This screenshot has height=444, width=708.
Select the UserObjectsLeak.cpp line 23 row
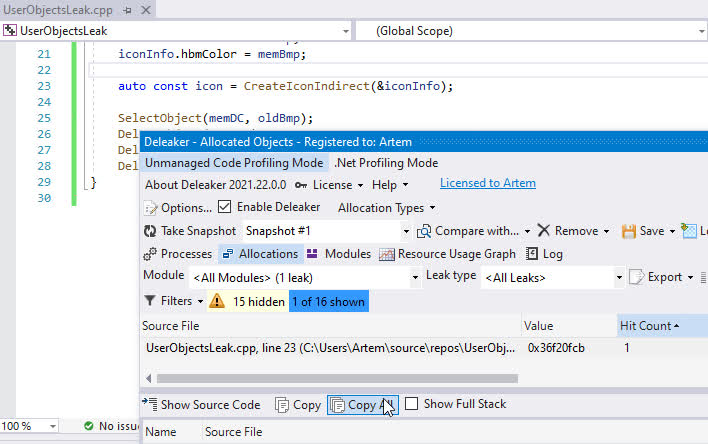coord(424,348)
